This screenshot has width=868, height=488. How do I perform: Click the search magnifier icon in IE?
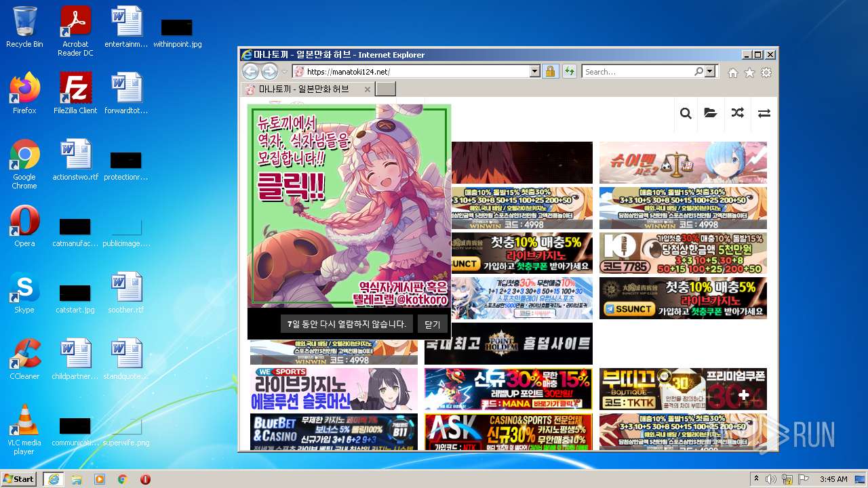pos(698,71)
